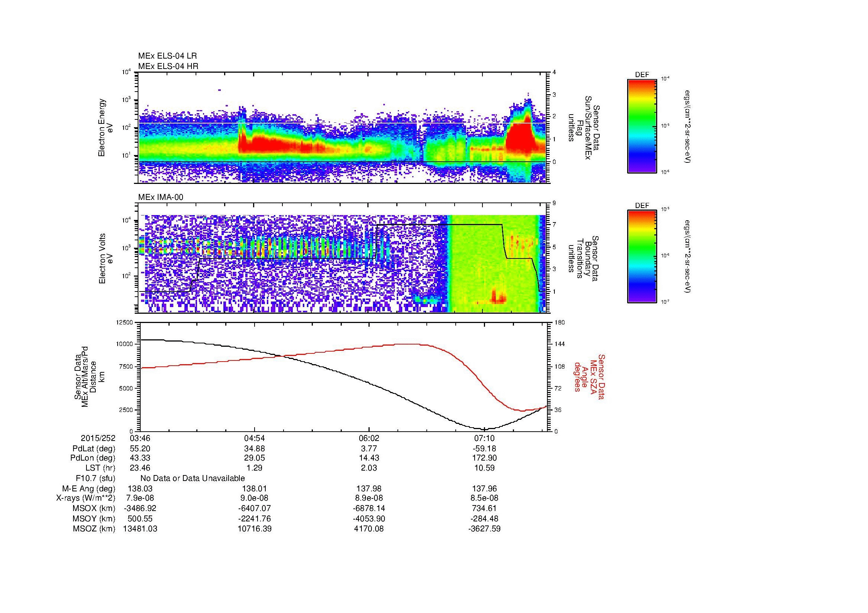
Task: Click PdLat value 55.20
Action: (140, 448)
